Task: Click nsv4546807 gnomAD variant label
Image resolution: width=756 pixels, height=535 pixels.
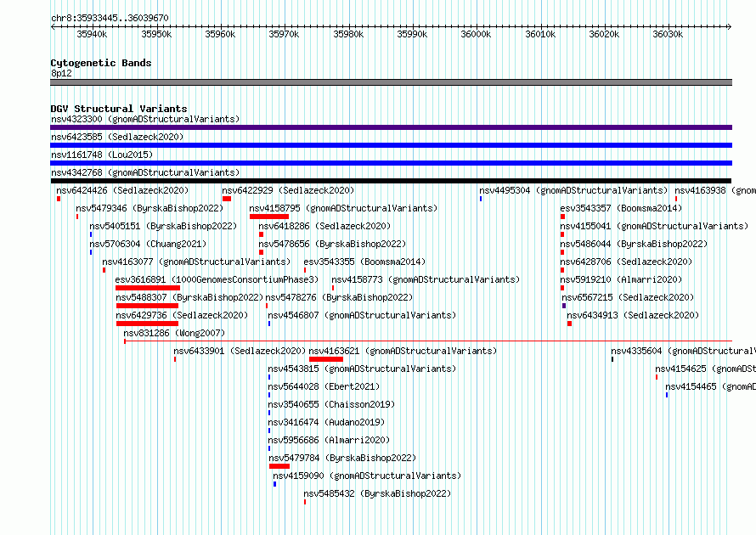Action: coord(362,315)
